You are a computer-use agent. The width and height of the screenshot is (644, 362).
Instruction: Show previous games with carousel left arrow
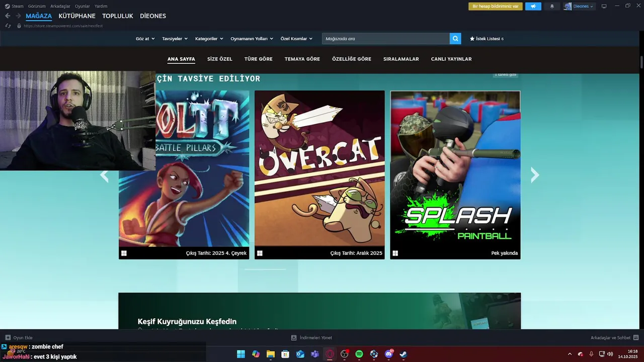tap(104, 175)
